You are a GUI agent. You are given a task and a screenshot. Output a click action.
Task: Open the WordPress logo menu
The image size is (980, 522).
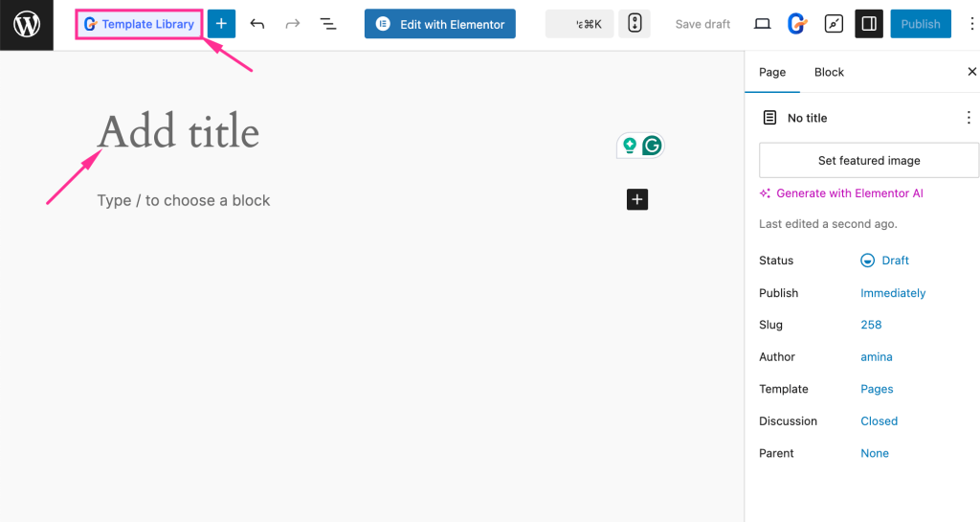pos(27,25)
